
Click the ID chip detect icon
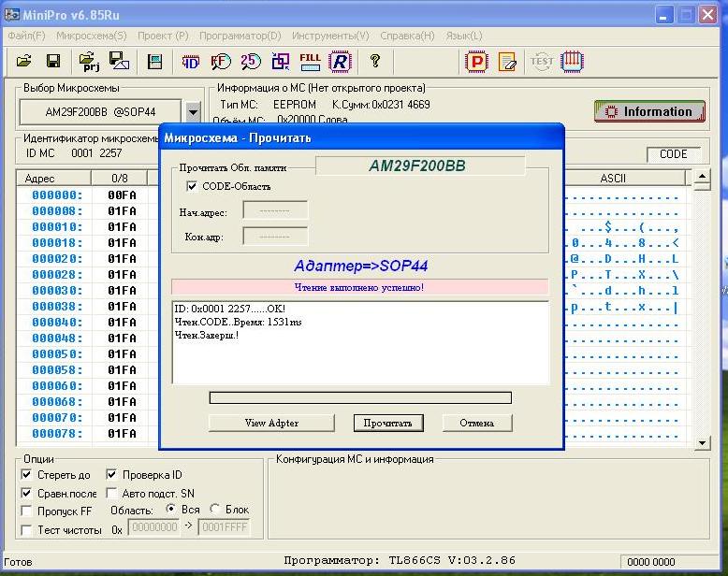click(190, 61)
